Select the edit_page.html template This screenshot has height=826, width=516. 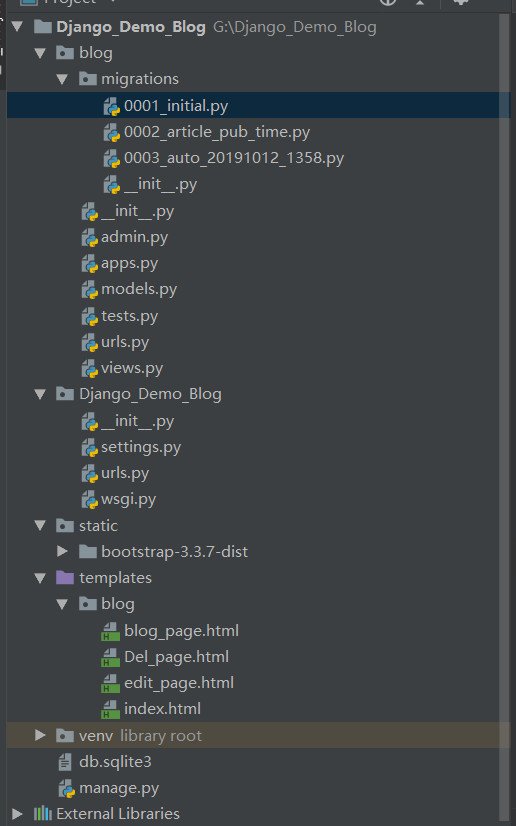click(x=179, y=683)
